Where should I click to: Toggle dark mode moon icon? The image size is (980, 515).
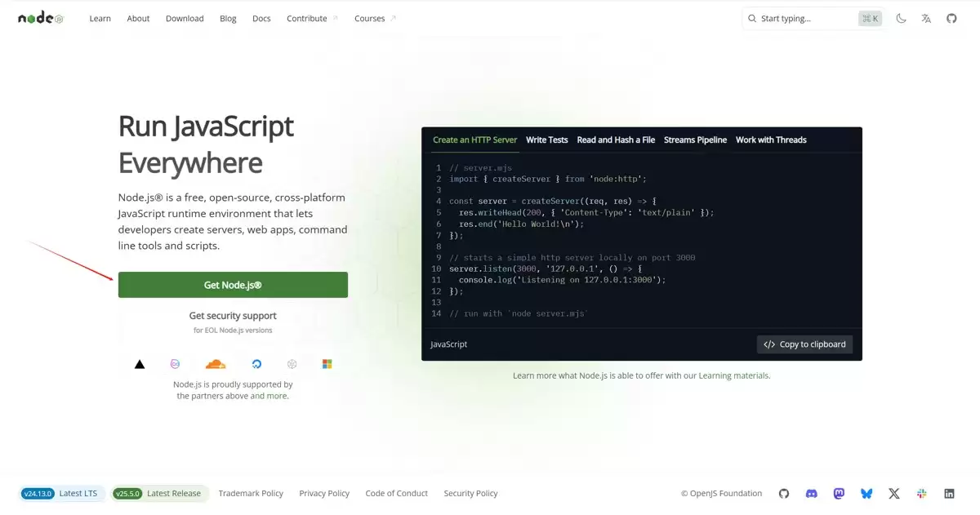[x=901, y=18]
